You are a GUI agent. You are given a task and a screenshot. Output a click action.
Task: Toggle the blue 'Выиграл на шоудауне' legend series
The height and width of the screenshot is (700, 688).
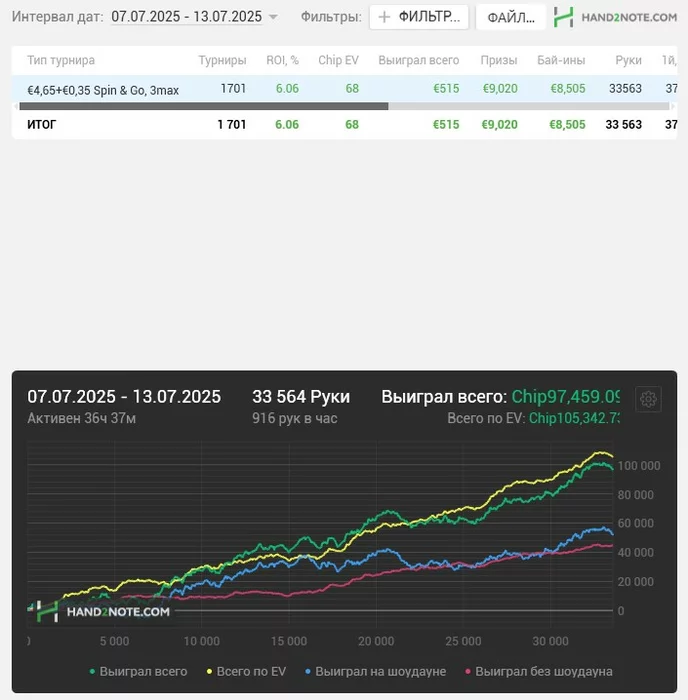click(x=375, y=671)
